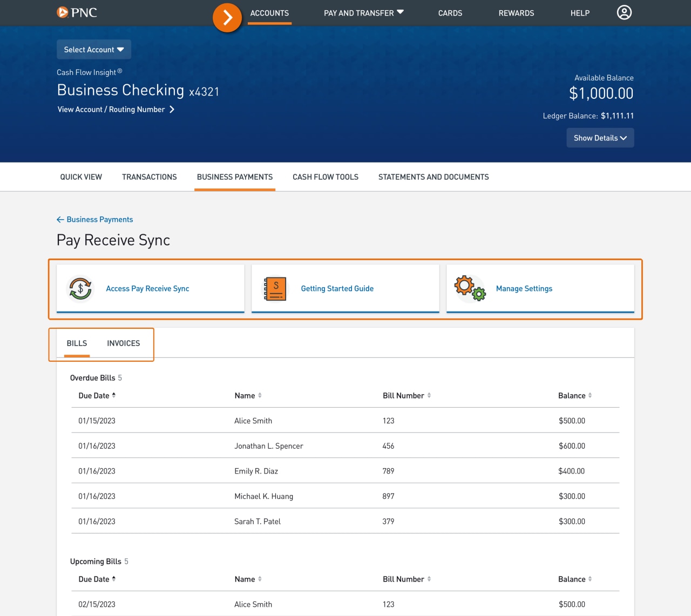The image size is (691, 616).
Task: Click the orange book icon for Getting Started Guide
Action: pos(274,288)
